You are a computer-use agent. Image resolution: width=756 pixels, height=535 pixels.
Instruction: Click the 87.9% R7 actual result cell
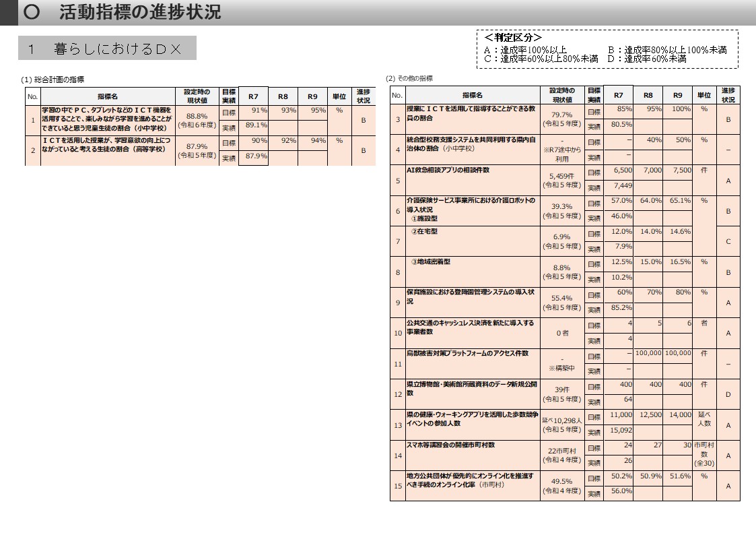[253, 158]
